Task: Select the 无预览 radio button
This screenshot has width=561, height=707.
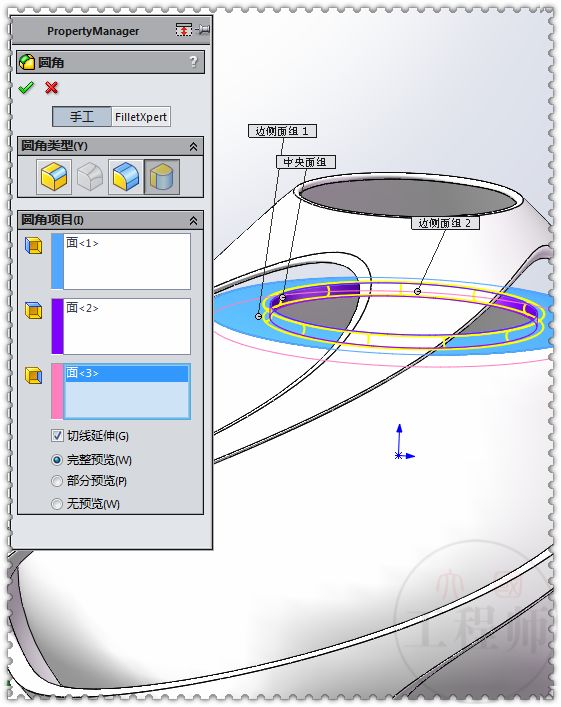Action: tap(57, 504)
